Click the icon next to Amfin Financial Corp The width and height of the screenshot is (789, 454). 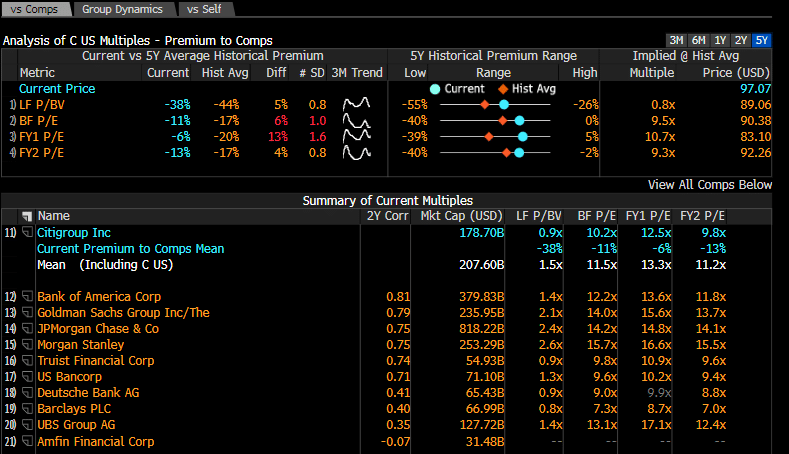[x=27, y=441]
